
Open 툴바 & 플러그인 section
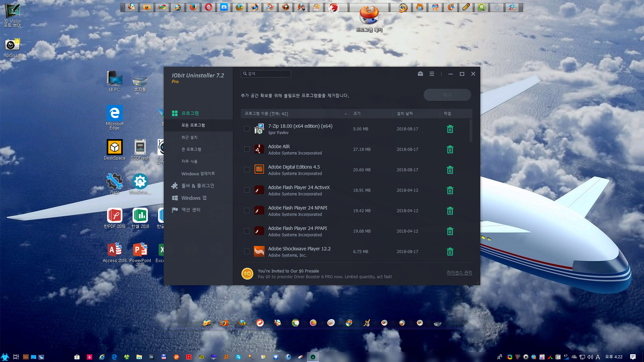[198, 186]
